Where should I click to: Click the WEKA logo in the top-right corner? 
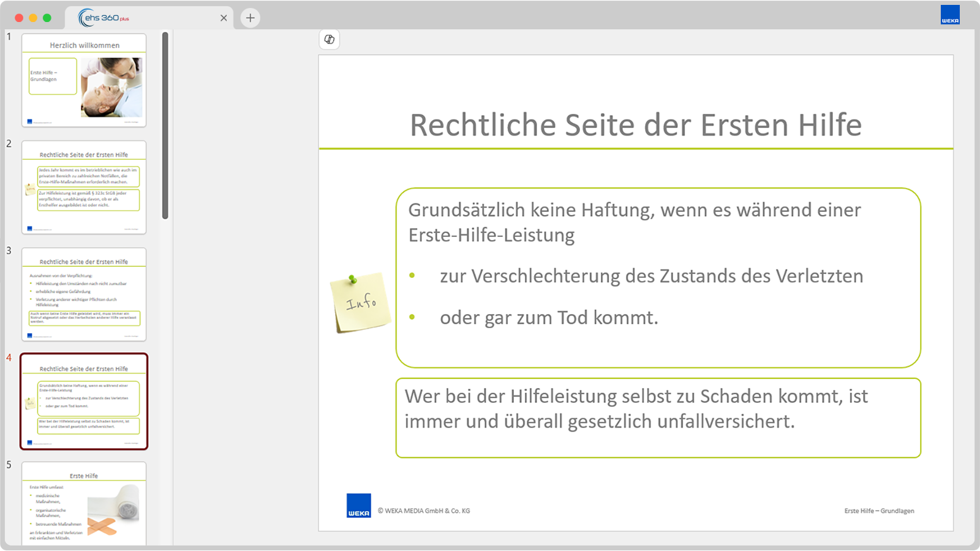[x=950, y=15]
